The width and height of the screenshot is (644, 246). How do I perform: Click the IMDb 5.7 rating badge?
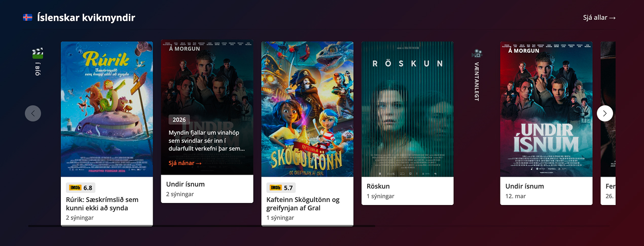pos(281,188)
